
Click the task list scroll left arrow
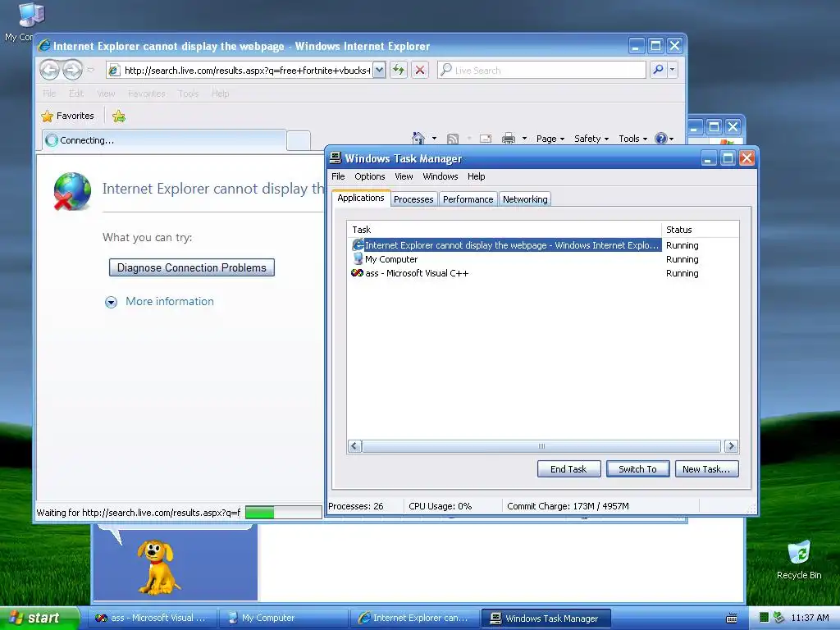pos(354,445)
